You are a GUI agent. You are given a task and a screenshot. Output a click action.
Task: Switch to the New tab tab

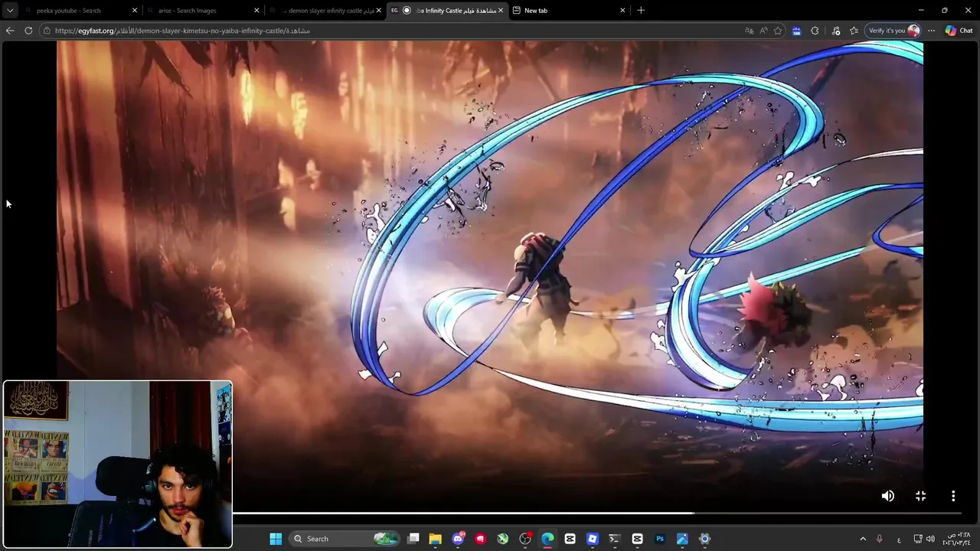click(569, 11)
